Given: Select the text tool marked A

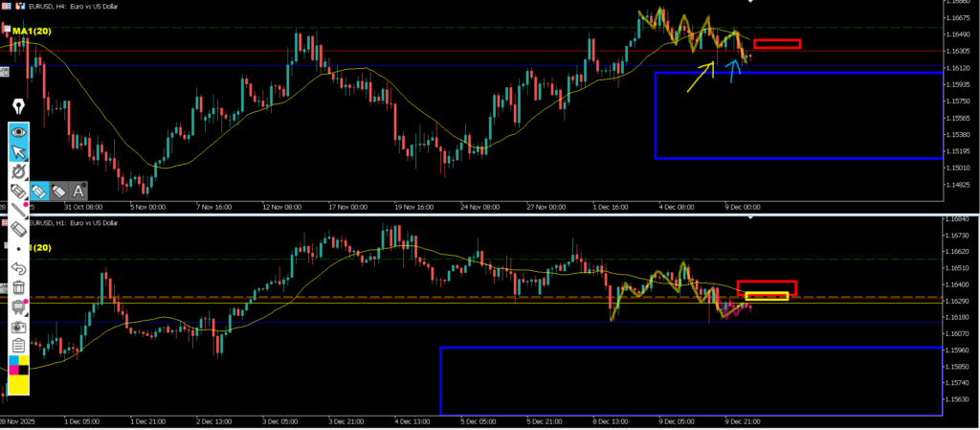Looking at the screenshot, I should 78,191.
